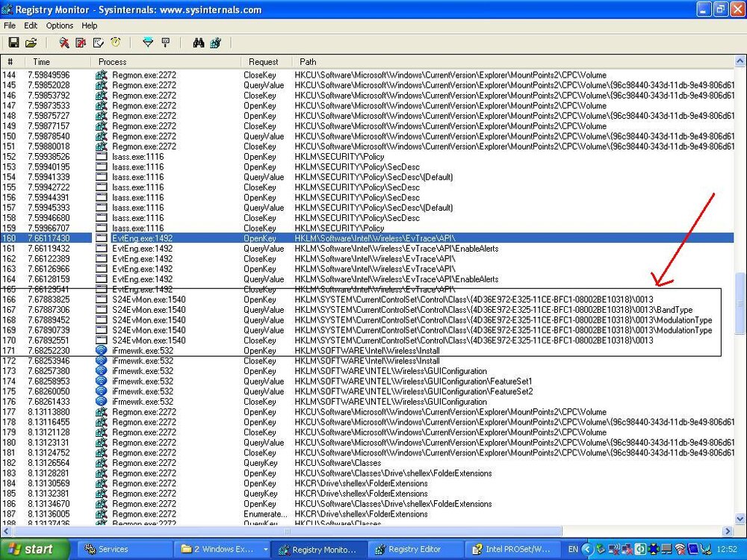
Task: Click the Request column header
Action: (267, 61)
